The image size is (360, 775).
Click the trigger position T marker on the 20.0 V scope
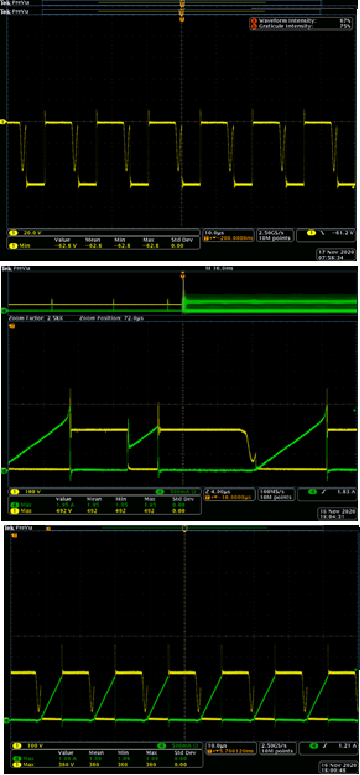tap(181, 20)
